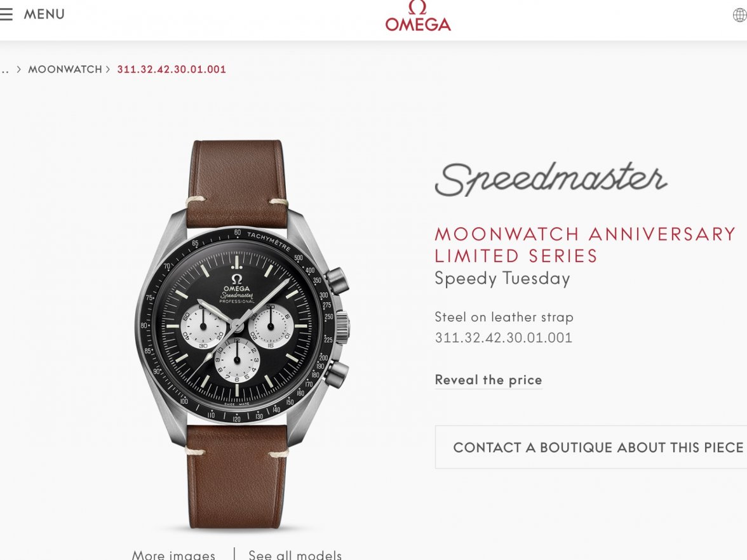Open the globe language selector icon
This screenshot has width=747, height=560.
740,15
